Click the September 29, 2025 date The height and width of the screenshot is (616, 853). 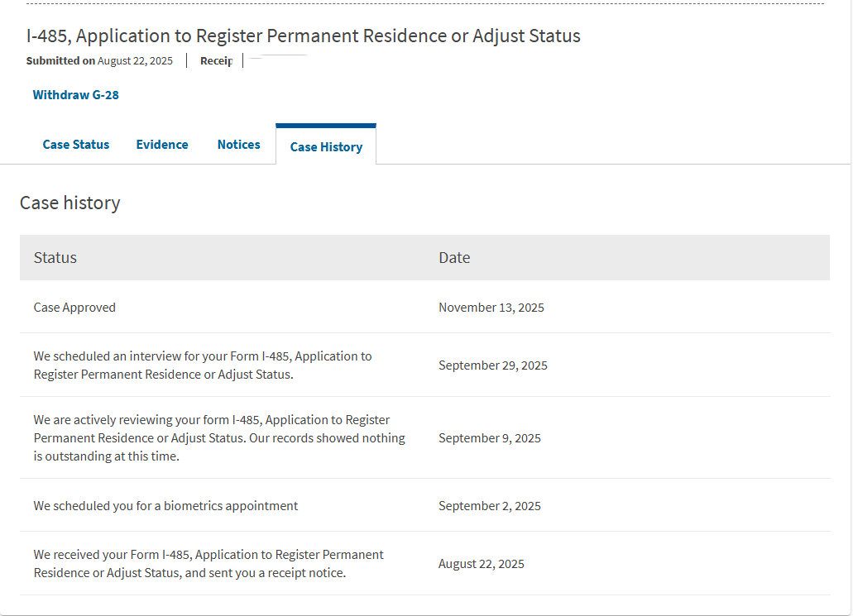click(493, 365)
